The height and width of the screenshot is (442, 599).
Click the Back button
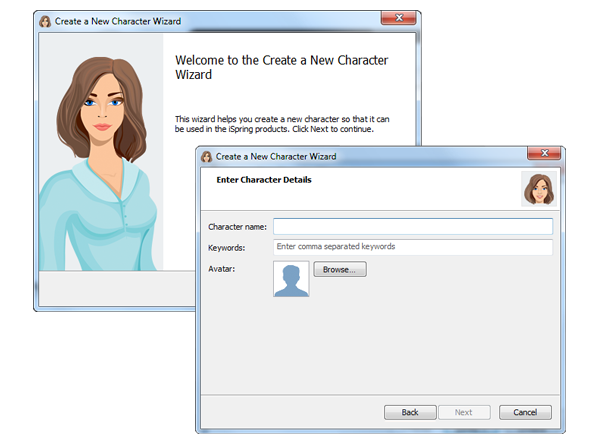[410, 412]
